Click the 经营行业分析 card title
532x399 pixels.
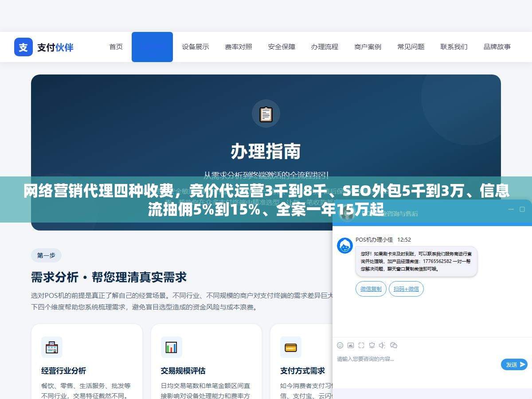coord(63,371)
